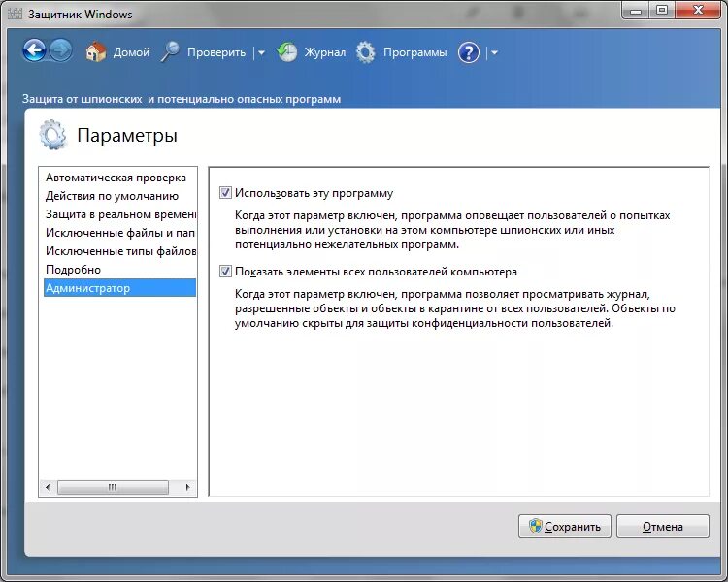Expand the help options dropdown arrow
The width and height of the screenshot is (728, 582).
[494, 53]
